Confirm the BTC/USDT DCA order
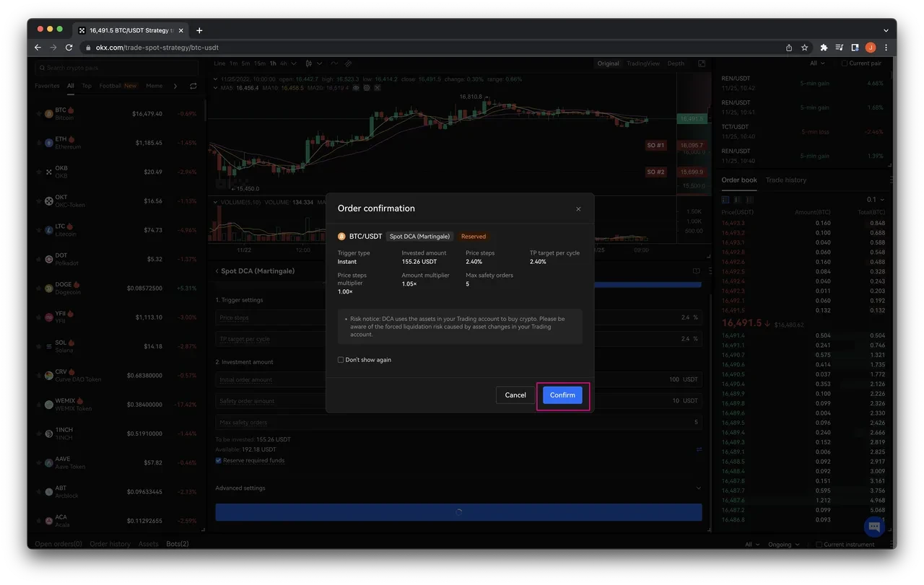The image size is (924, 585). (562, 395)
